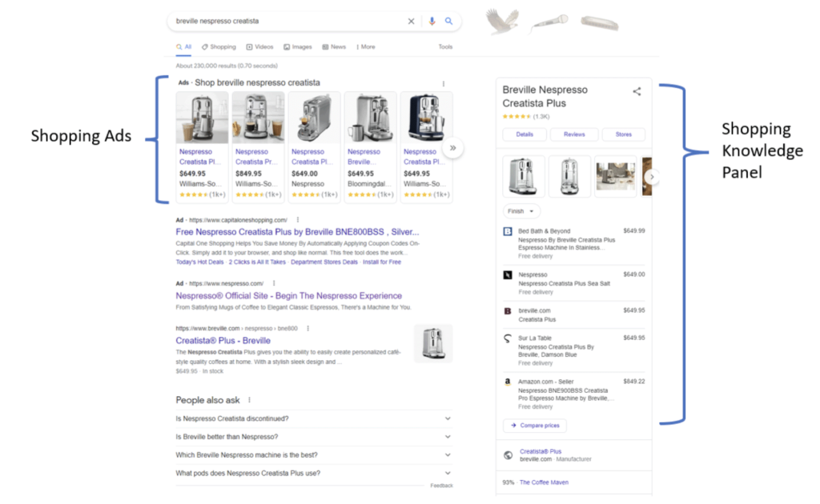The width and height of the screenshot is (820, 504).
Task: Click the Amazon.com seller logo
Action: [x=507, y=382]
